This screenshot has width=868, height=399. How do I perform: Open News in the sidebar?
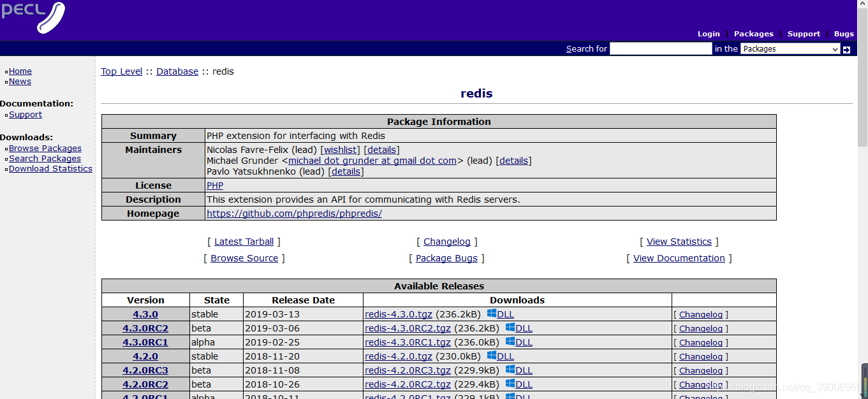20,82
